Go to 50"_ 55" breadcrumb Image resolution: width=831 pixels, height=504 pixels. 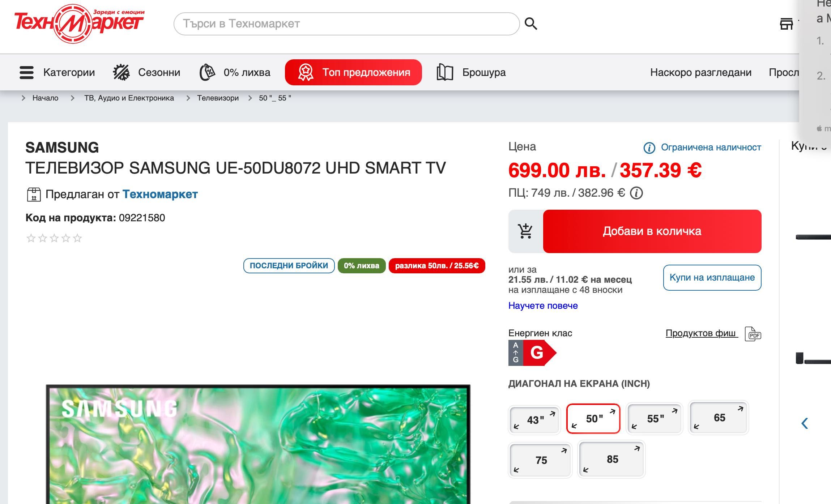click(x=275, y=98)
